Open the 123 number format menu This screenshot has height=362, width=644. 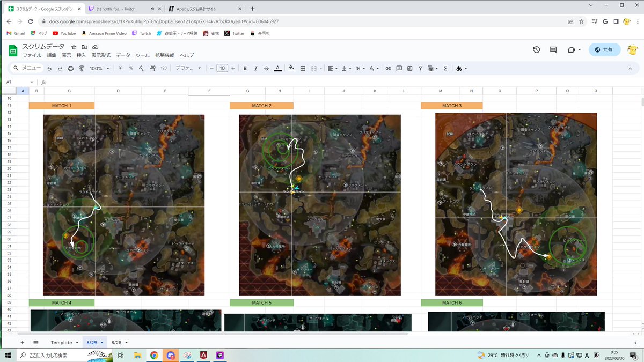(164, 68)
